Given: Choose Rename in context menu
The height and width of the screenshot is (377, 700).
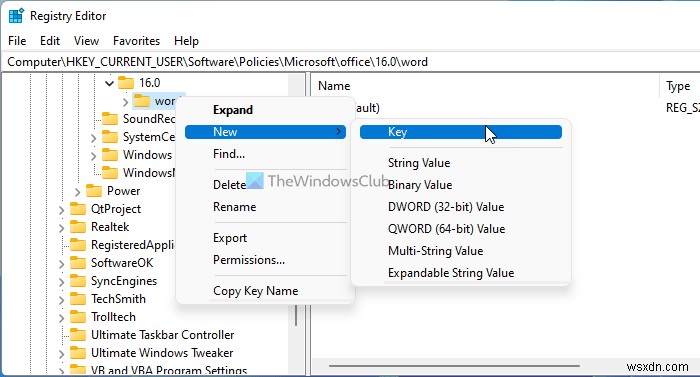Looking at the screenshot, I should [234, 207].
